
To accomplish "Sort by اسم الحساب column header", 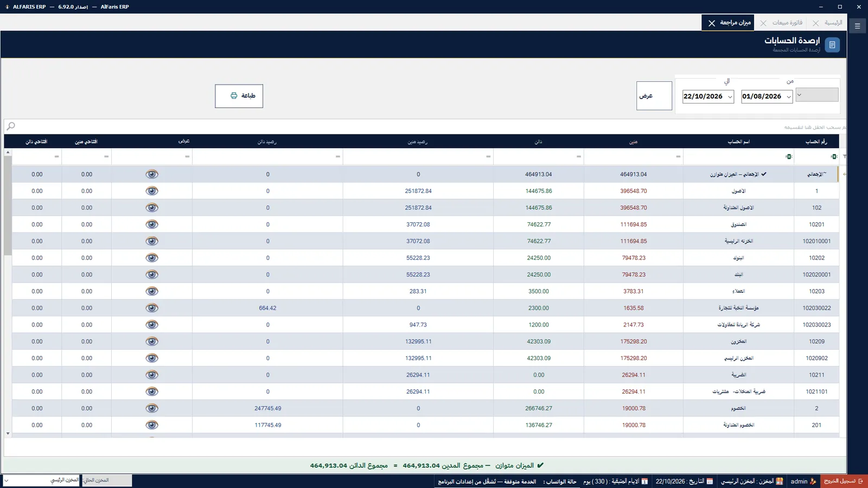I will pos(738,142).
